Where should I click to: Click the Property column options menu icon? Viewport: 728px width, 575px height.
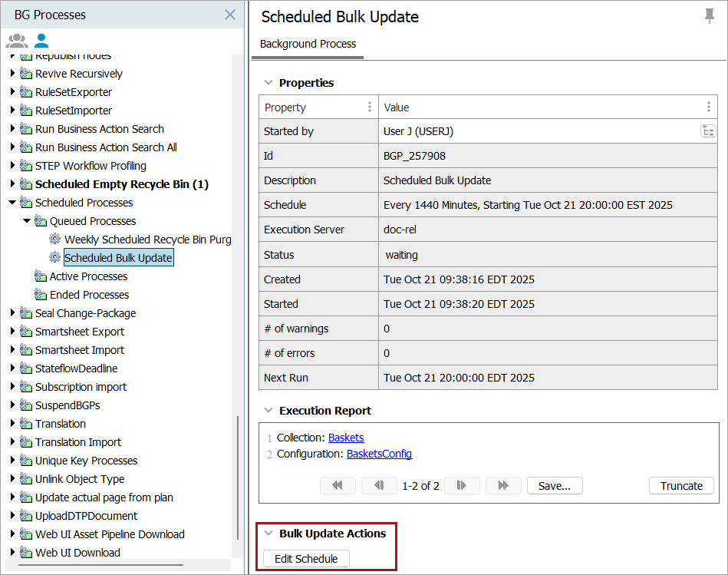(x=370, y=107)
